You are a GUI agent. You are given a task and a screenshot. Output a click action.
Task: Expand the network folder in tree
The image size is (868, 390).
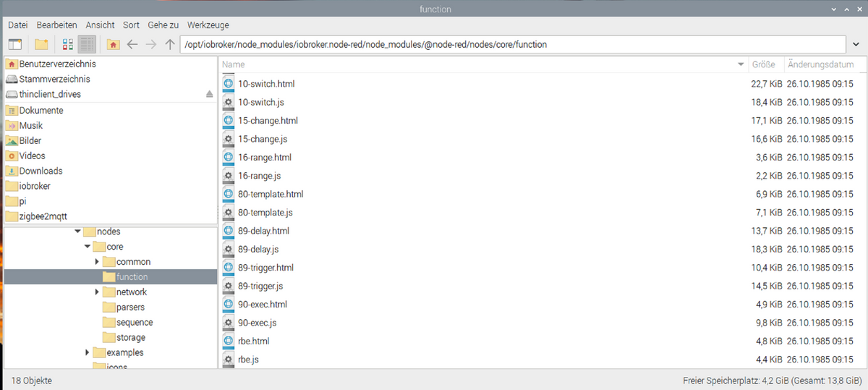[97, 292]
